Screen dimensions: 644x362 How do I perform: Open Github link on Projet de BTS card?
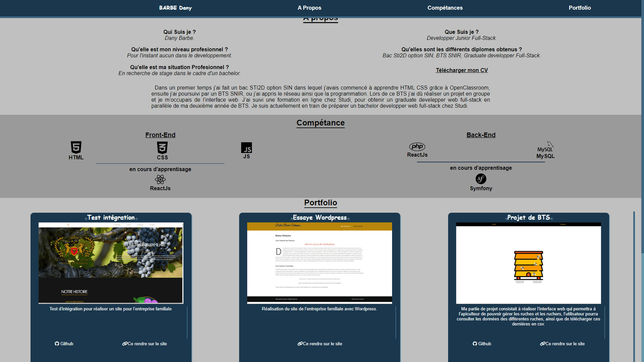(482, 344)
